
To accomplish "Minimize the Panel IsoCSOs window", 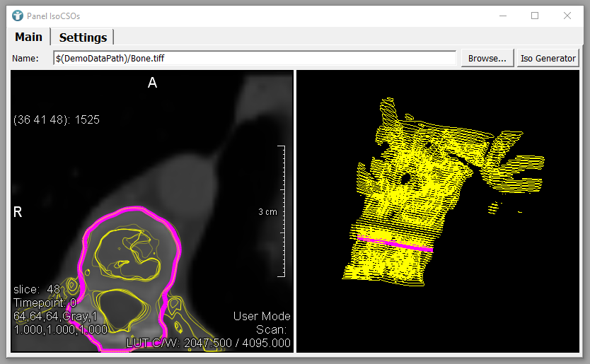I will tap(502, 15).
